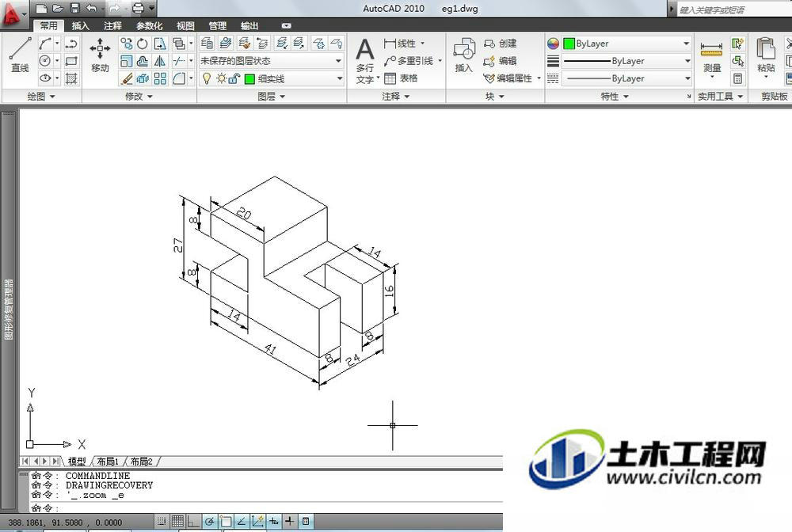Screen dimensions: 792x532
Task: Toggle Snap mode in status bar
Action: [x=162, y=521]
